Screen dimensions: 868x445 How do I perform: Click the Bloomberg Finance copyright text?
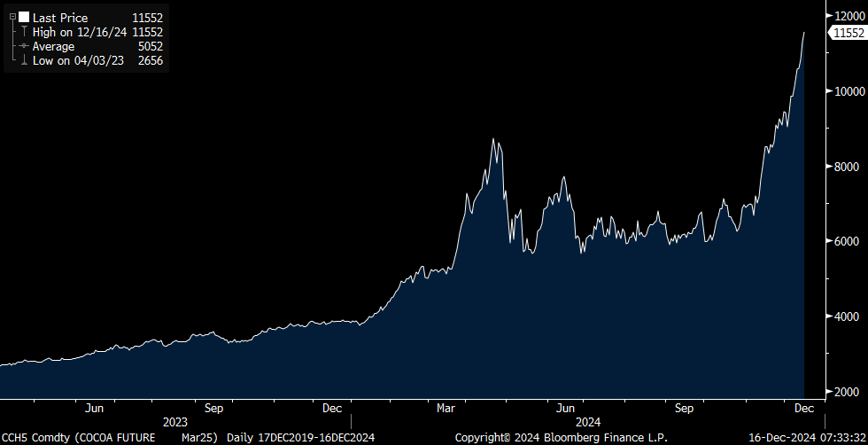click(x=562, y=437)
